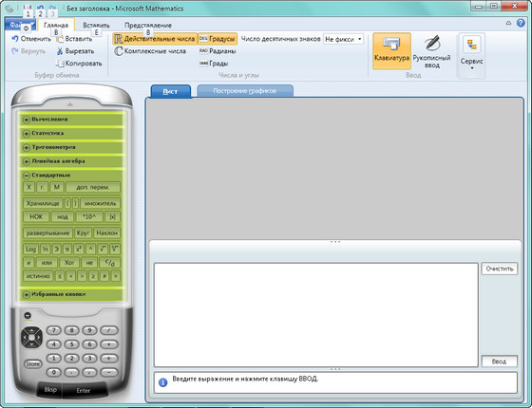Click the Вставить paste button

click(74, 39)
